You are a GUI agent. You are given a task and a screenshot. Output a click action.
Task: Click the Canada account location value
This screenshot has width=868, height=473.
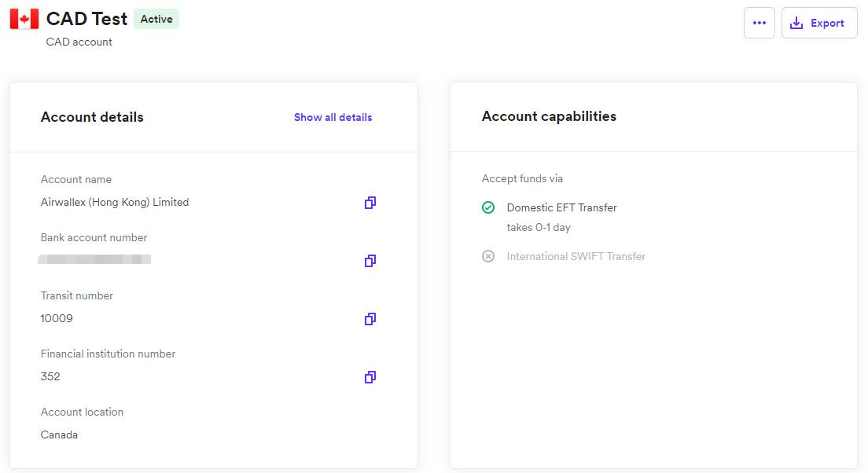[59, 434]
